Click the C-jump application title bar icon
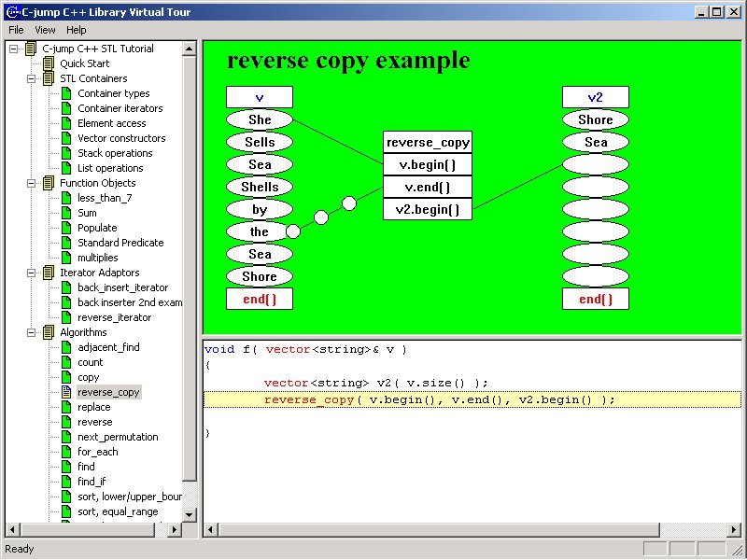The height and width of the screenshot is (560, 747). click(x=12, y=12)
